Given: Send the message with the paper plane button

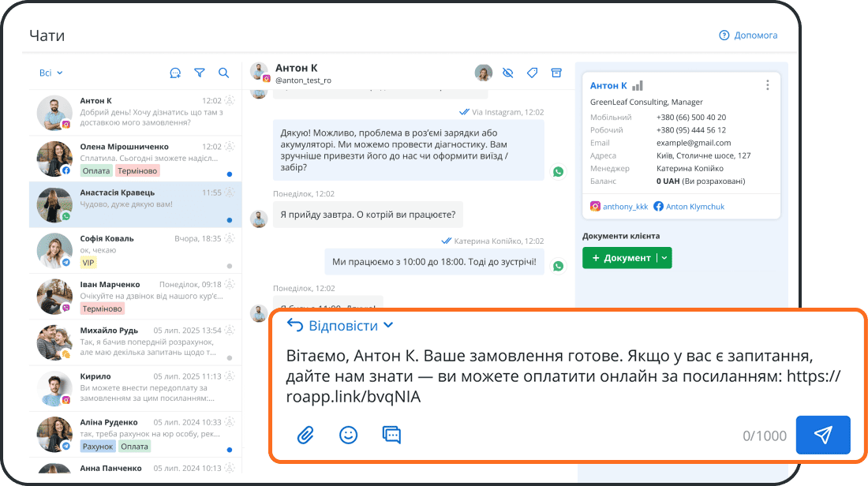Looking at the screenshot, I should coord(823,434).
